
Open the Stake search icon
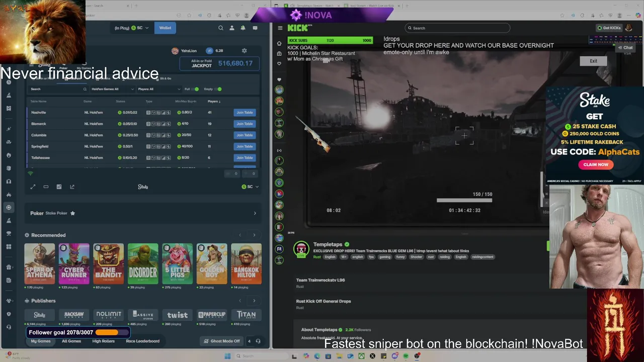[x=220, y=28]
